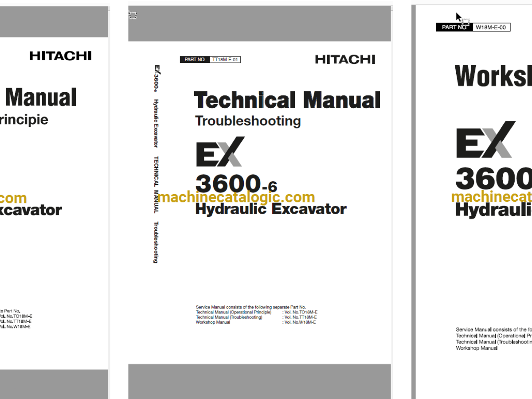Click "Vol. No.W18M-E" on the middle page

tap(299, 322)
